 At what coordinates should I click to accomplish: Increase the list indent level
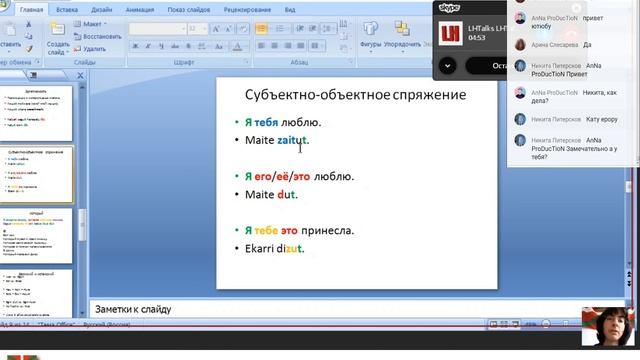tap(313, 29)
